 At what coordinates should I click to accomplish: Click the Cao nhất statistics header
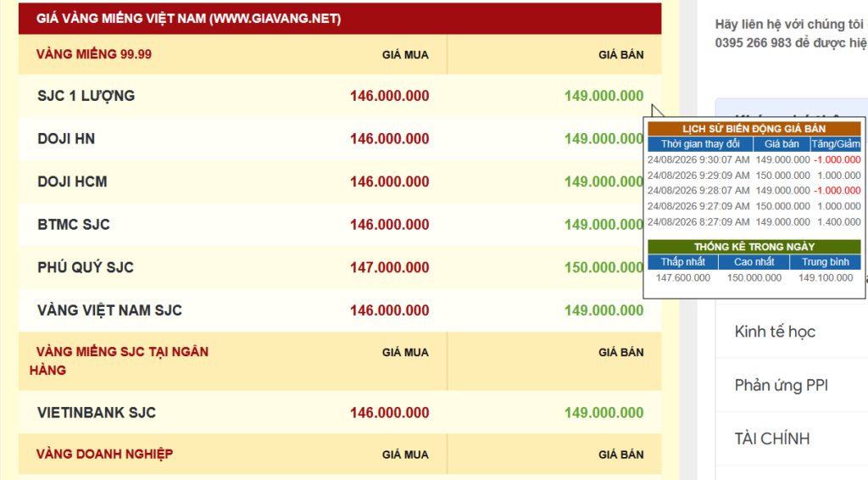click(754, 262)
